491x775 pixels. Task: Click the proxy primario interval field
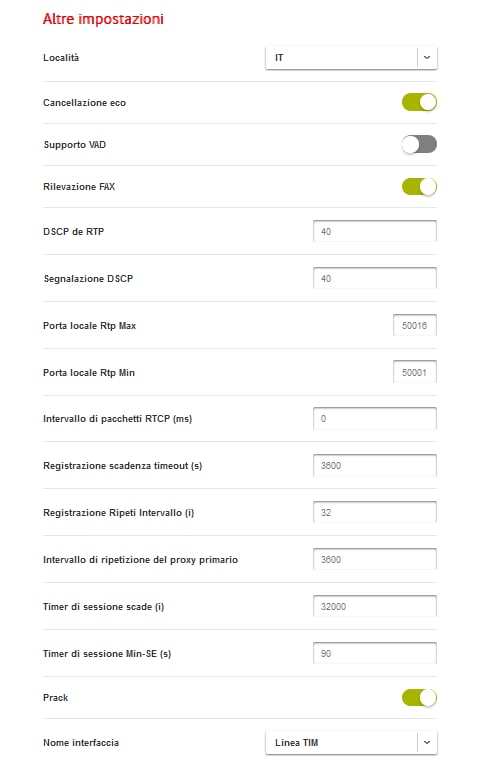[375, 560]
